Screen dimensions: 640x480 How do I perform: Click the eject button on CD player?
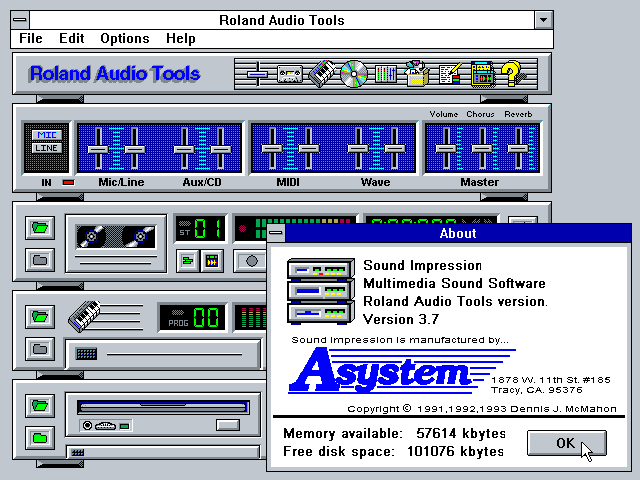tap(228, 425)
